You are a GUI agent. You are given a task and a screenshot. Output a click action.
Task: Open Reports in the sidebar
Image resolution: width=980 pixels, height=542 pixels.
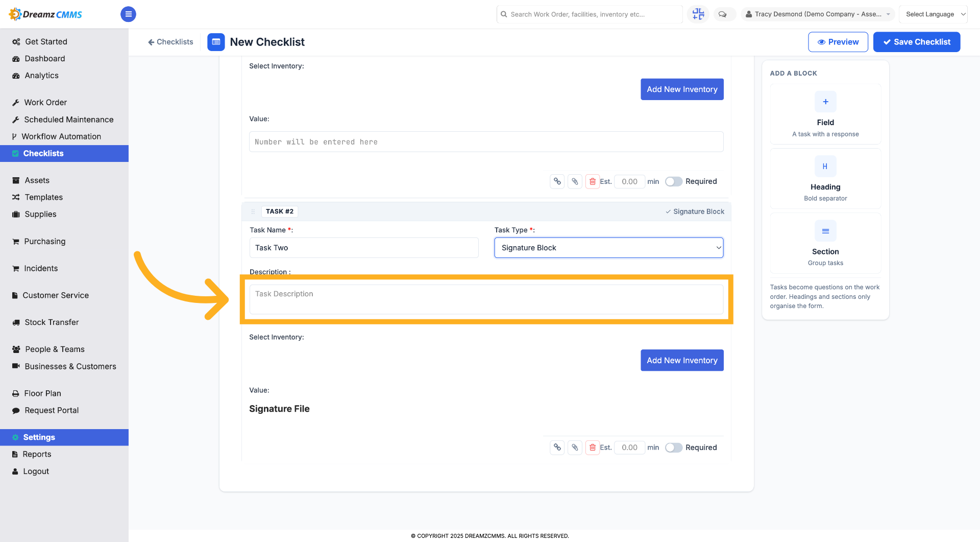coord(37,454)
